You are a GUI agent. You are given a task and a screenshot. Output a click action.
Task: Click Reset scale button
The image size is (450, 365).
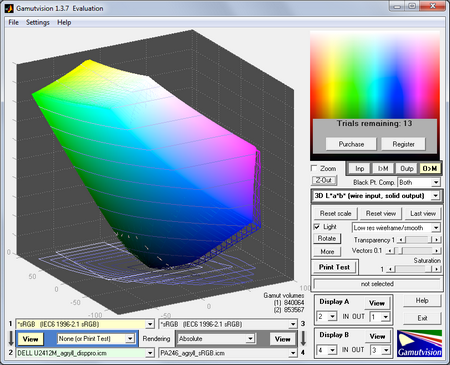[x=335, y=213]
